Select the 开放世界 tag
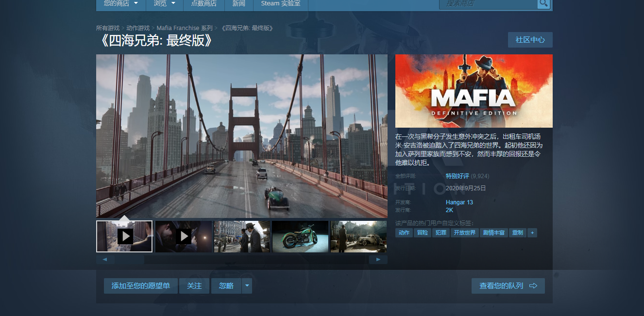The width and height of the screenshot is (644, 316). 464,233
